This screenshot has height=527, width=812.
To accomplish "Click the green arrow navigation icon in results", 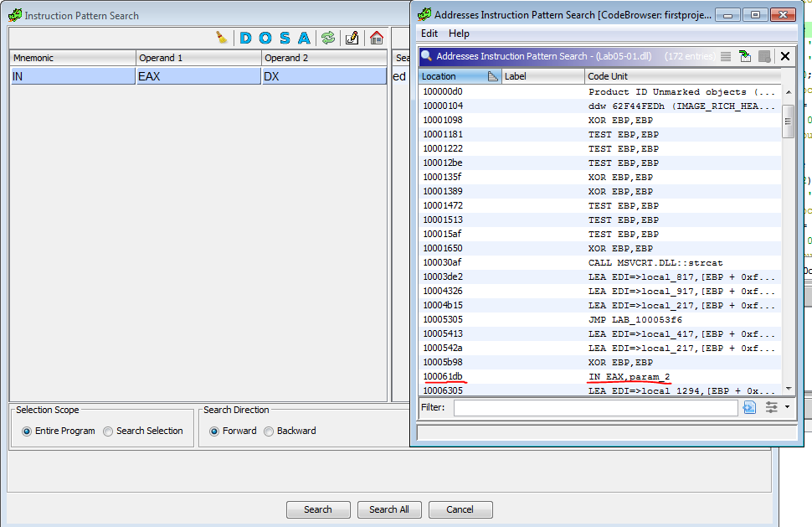I will [x=744, y=56].
